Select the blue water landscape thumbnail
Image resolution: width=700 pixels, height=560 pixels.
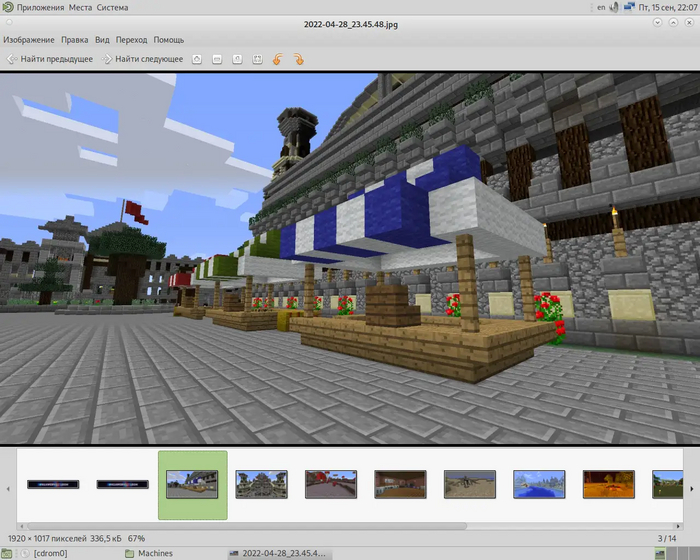click(x=539, y=485)
